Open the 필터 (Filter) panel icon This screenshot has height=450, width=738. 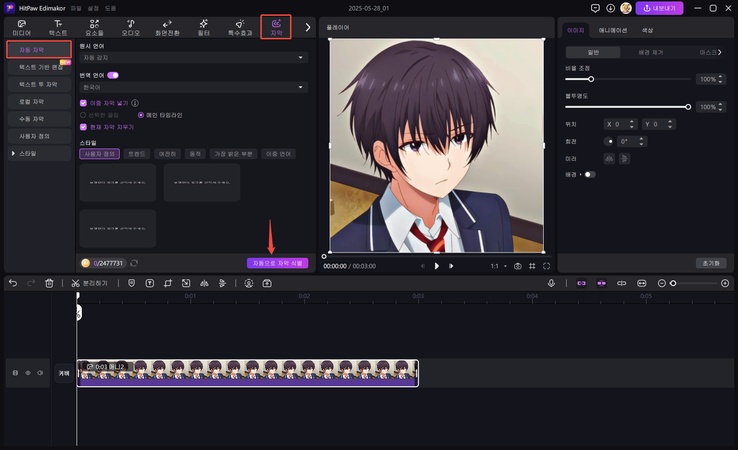(x=203, y=26)
